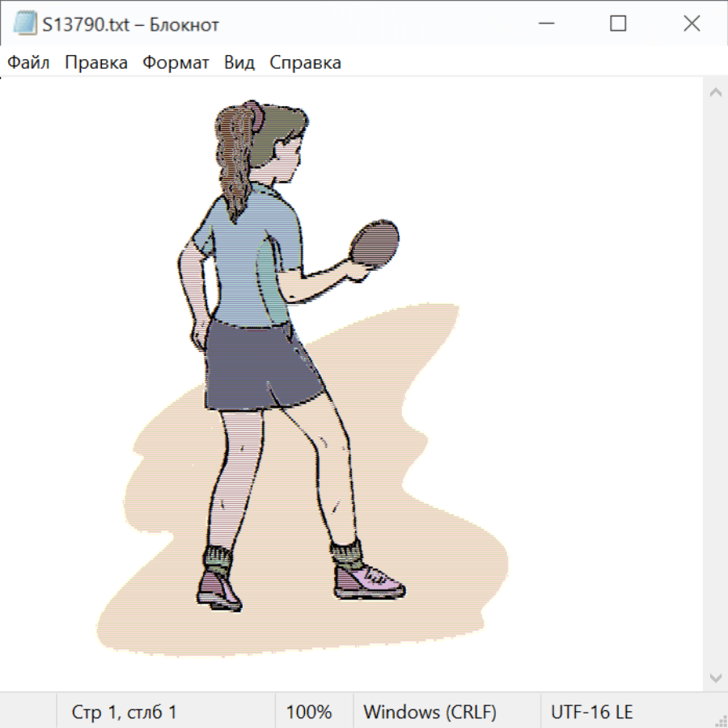Open the Справка menu
Screen dimensions: 728x728
(305, 63)
